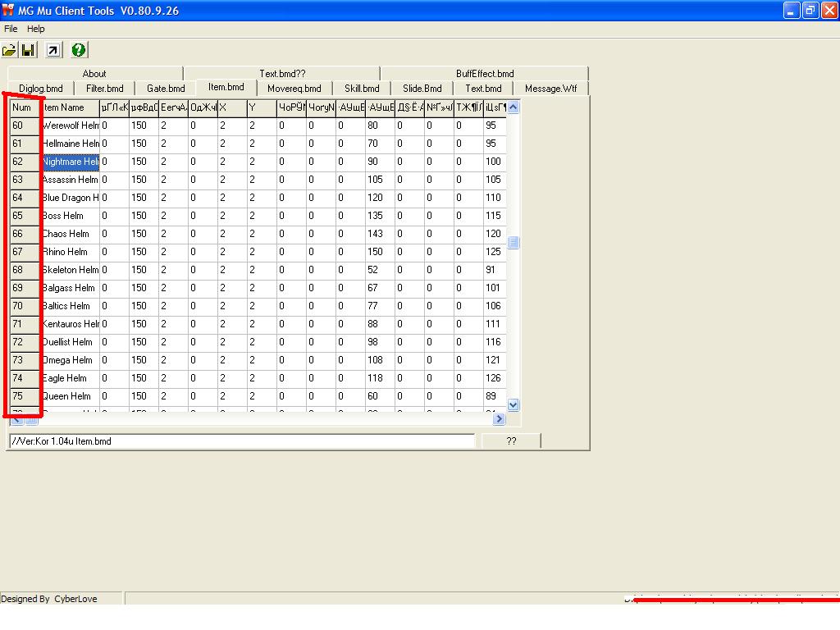
Task: Click the open file folder icon
Action: (9, 50)
